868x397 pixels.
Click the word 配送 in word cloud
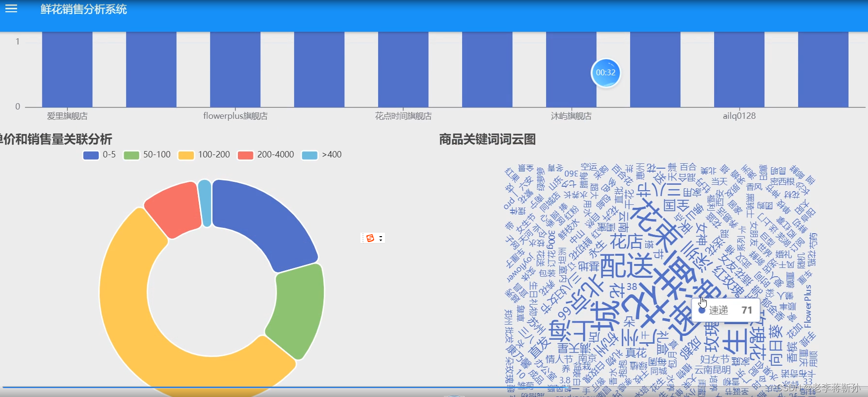click(627, 266)
